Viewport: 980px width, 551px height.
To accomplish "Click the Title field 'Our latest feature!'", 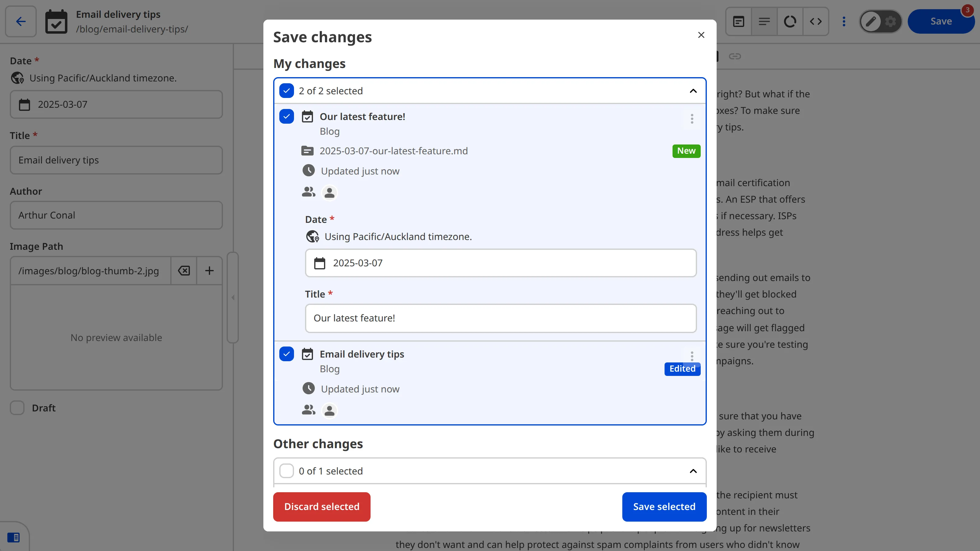I will (x=501, y=318).
